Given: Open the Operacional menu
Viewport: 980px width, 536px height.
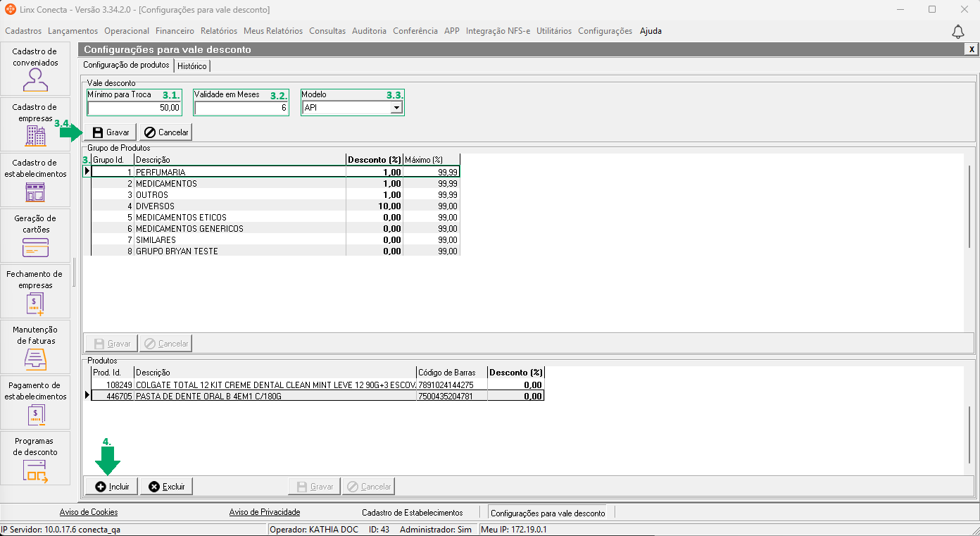Looking at the screenshot, I should point(127,31).
